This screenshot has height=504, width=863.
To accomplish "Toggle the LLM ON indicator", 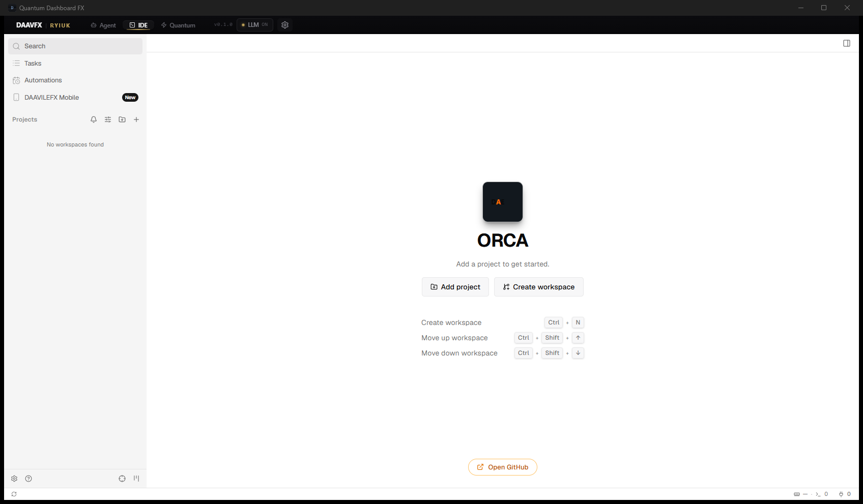I will 254,25.
